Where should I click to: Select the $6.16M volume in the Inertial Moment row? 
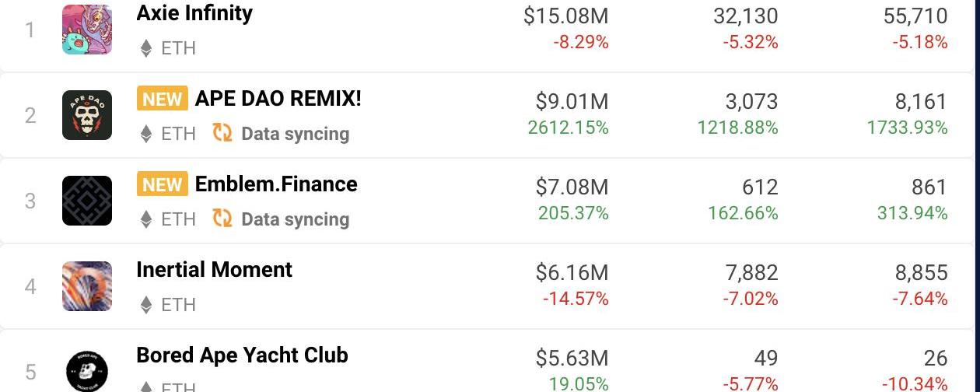click(x=572, y=272)
